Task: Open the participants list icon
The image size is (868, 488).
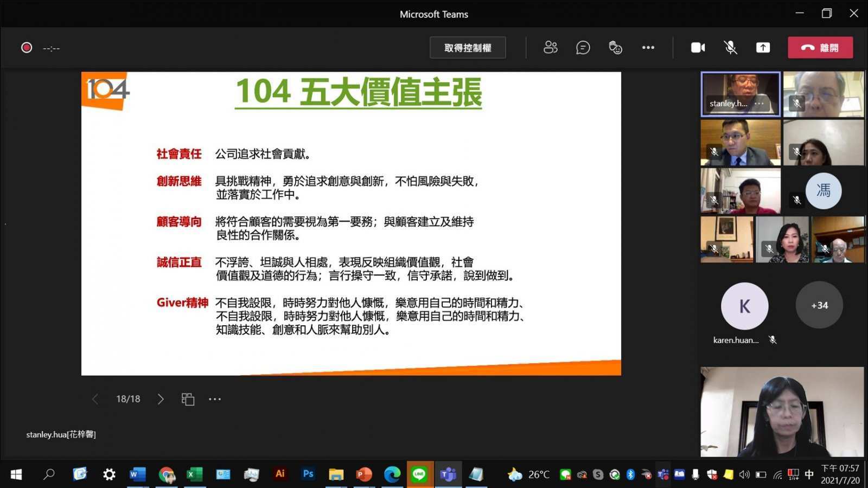Action: coord(550,48)
